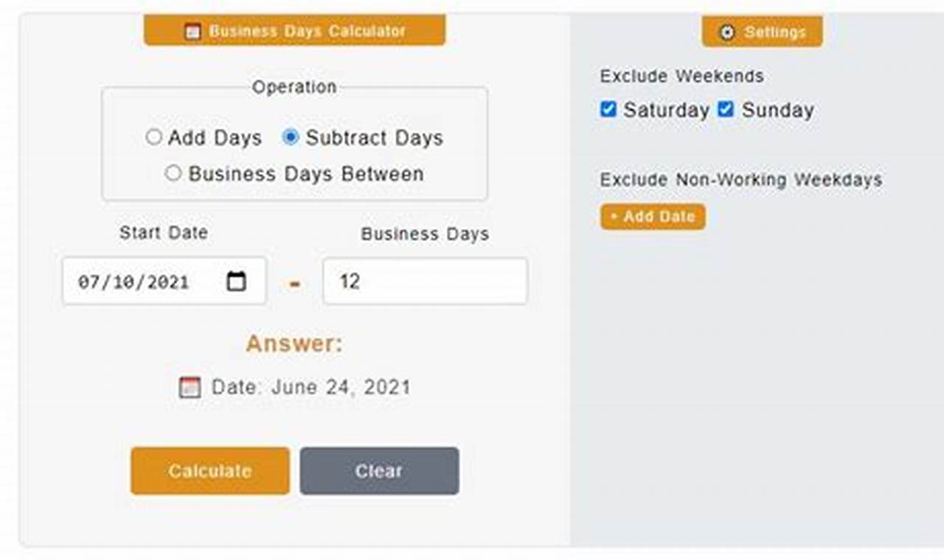The width and height of the screenshot is (944, 560).
Task: Click the Add Date button under Exclude Non-Working Weekdays
Action: pyautogui.click(x=652, y=217)
